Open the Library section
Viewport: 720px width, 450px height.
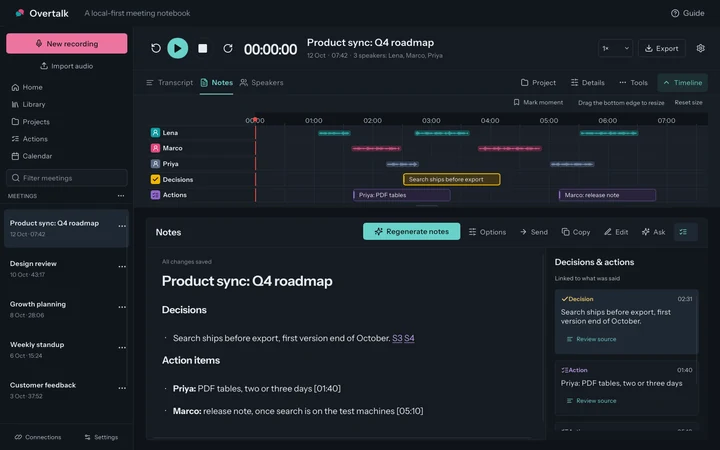pos(28,104)
